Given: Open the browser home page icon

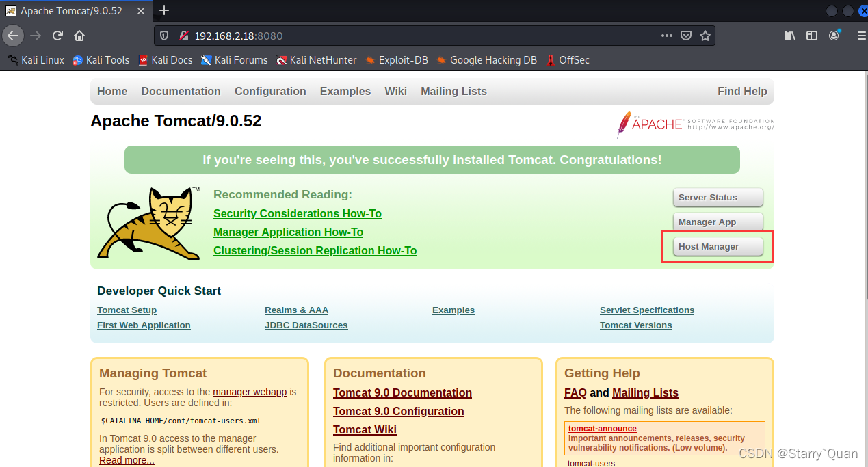Looking at the screenshot, I should tap(79, 36).
